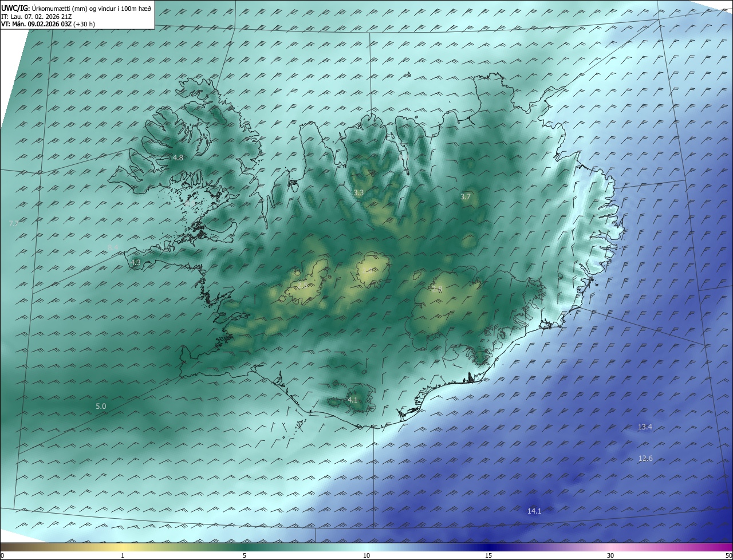Image resolution: width=733 pixels, height=560 pixels.
Task: Click the title 'UWC/IG: Úrkomumætti (mm) og vindur'
Action: pyautogui.click(x=76, y=7)
